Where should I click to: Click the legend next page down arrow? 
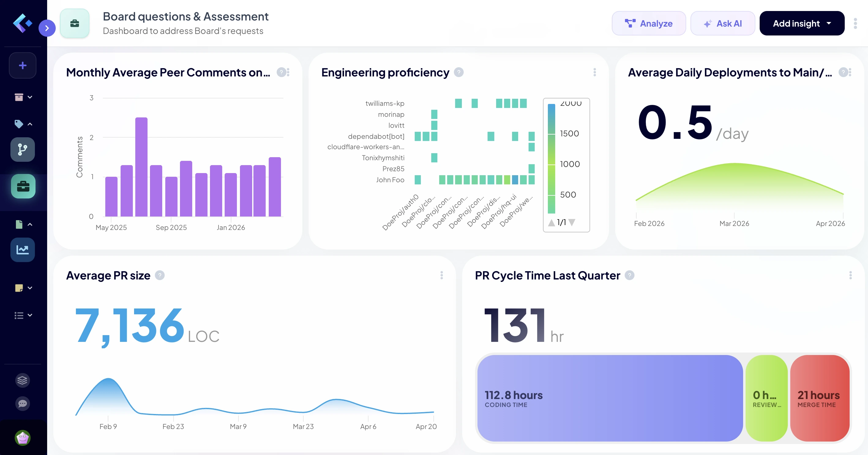click(x=572, y=222)
